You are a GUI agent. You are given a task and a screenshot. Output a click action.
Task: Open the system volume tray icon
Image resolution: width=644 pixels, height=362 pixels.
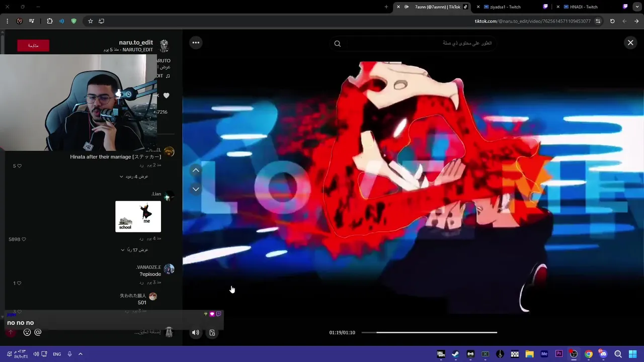click(36, 354)
